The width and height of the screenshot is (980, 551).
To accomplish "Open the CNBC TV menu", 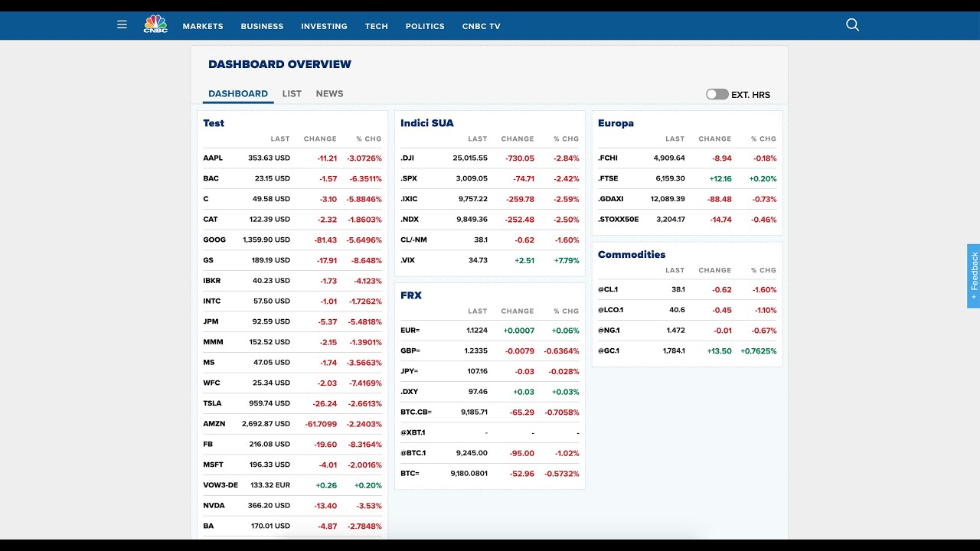I will click(x=481, y=26).
